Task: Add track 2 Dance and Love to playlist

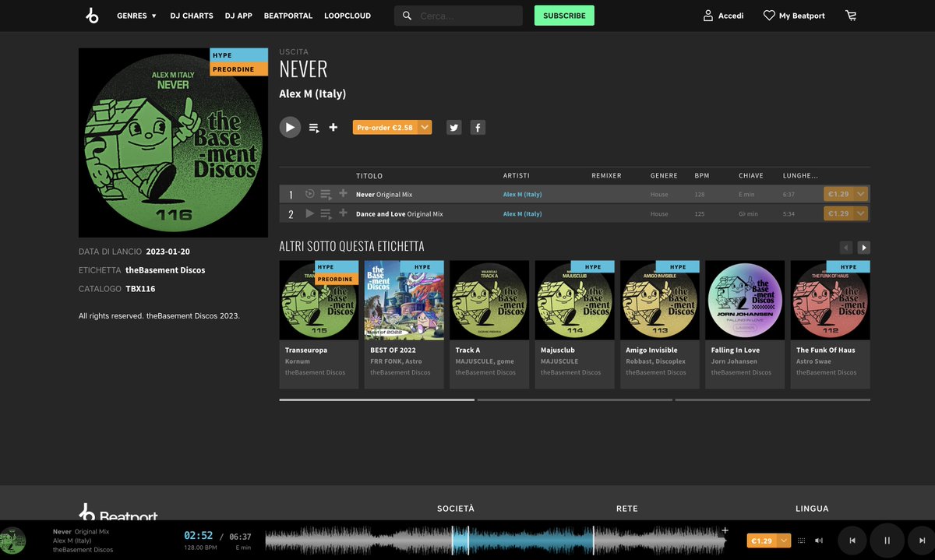Action: 343,213
